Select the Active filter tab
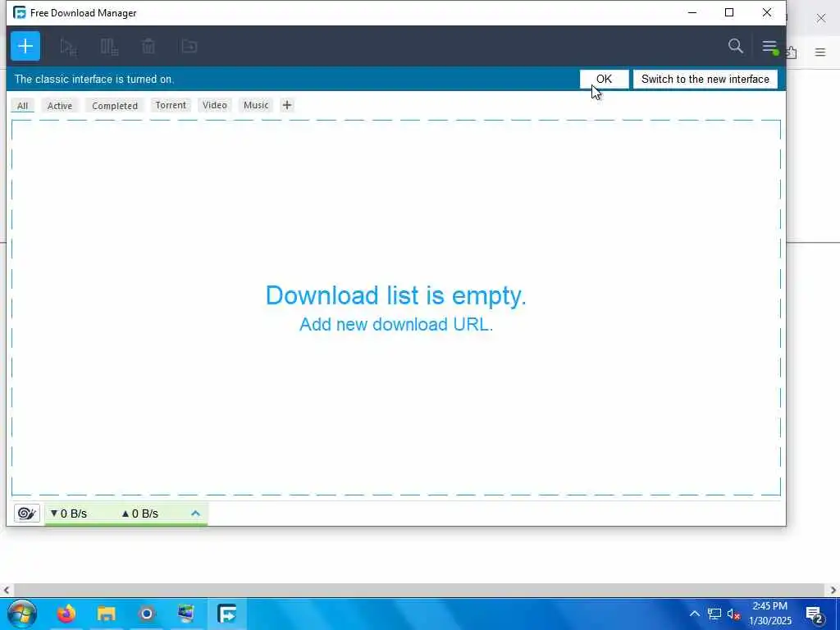 [59, 106]
